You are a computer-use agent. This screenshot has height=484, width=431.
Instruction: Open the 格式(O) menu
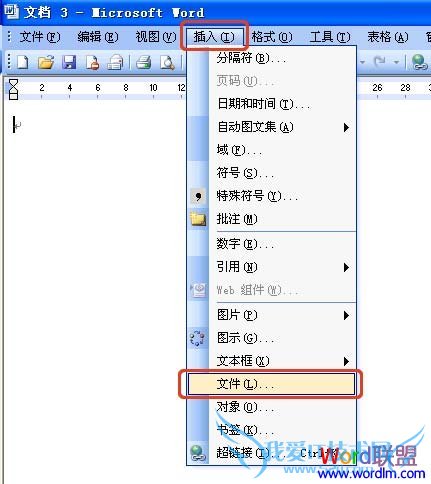click(x=272, y=37)
